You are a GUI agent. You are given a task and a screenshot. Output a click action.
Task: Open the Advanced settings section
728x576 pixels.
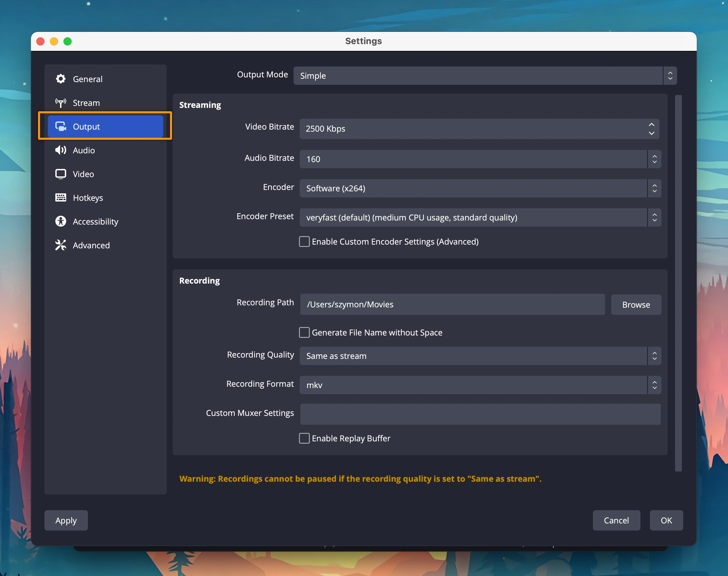(x=91, y=245)
